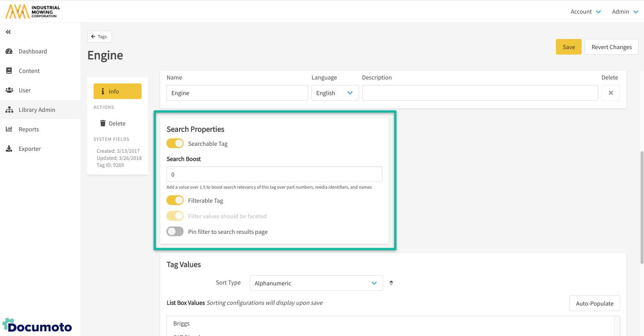Click the Auto-Populate button

point(594,303)
